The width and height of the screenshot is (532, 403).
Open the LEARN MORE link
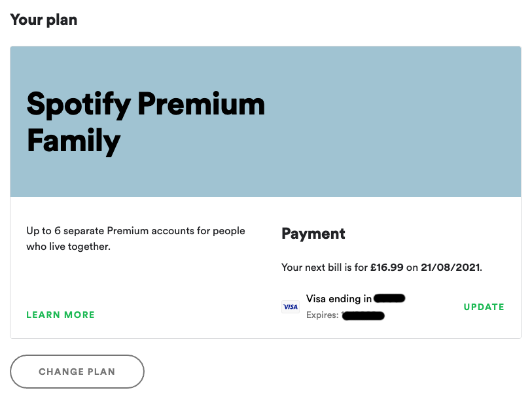pyautogui.click(x=60, y=315)
